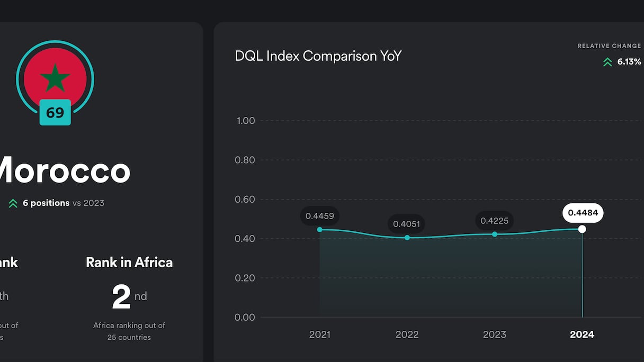Image resolution: width=644 pixels, height=362 pixels.
Task: Choose the 2023 year label on the axis
Action: [x=494, y=334]
